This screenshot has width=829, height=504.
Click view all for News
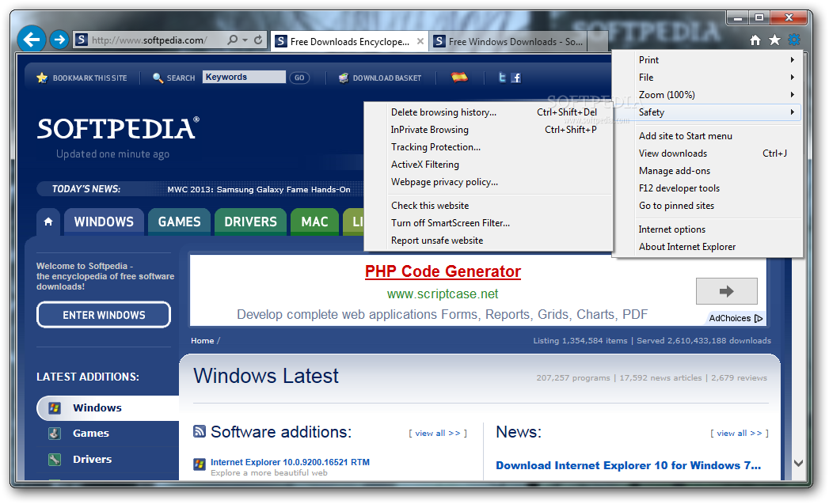tap(739, 434)
